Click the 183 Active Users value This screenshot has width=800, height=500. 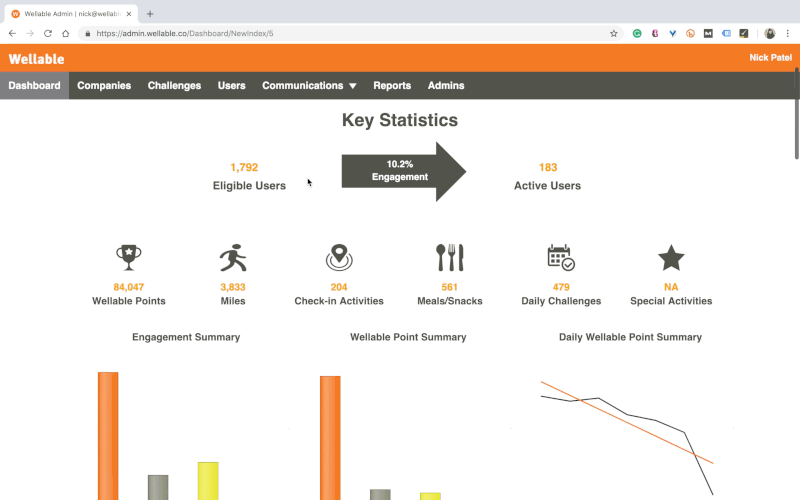548,167
